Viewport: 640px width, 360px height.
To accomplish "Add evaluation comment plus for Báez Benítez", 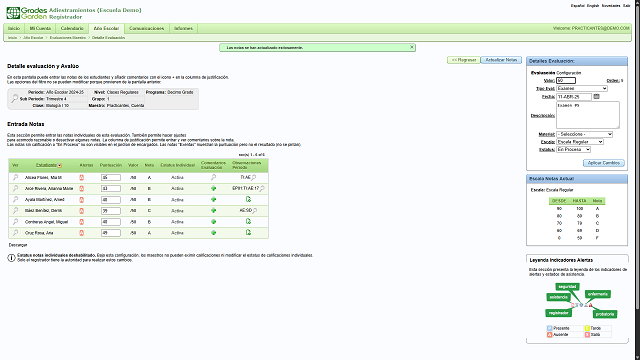I will coord(213,211).
